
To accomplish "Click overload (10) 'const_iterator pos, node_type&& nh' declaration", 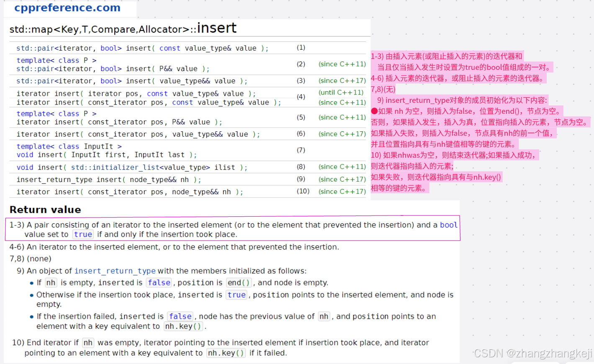I will click(130, 192).
